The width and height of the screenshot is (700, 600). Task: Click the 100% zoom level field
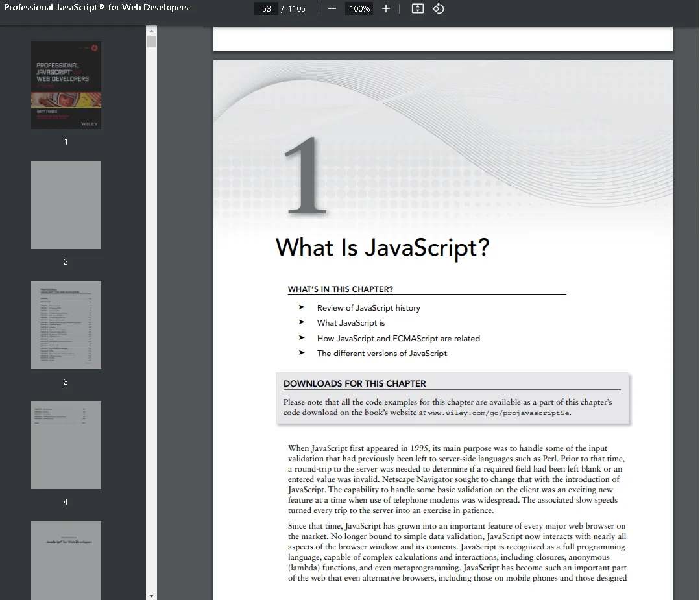(359, 8)
